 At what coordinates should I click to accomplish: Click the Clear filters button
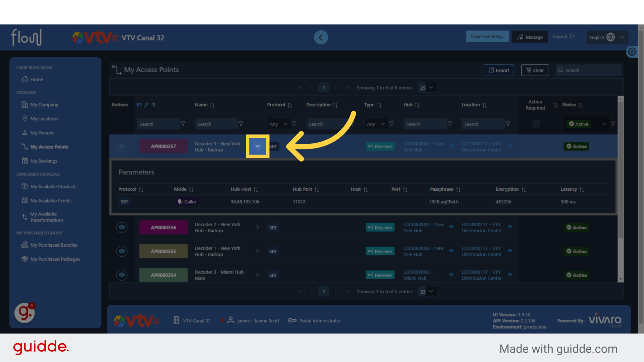click(x=535, y=70)
